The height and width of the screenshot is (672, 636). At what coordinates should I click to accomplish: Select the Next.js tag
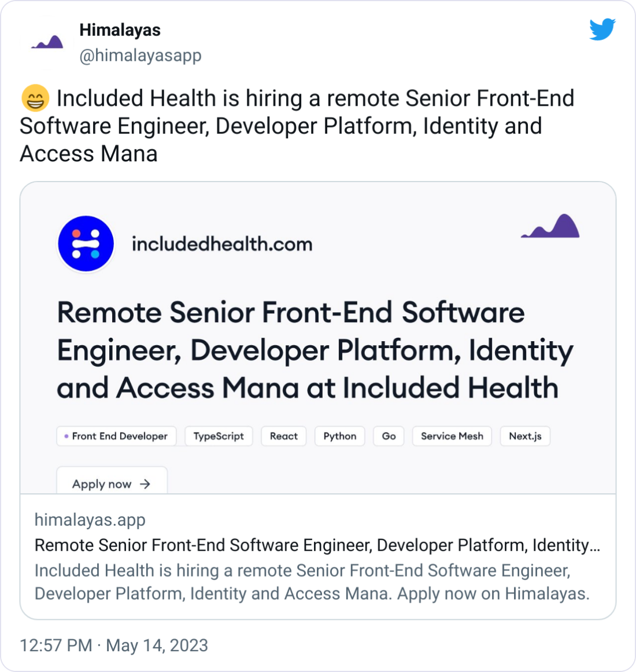(x=524, y=436)
